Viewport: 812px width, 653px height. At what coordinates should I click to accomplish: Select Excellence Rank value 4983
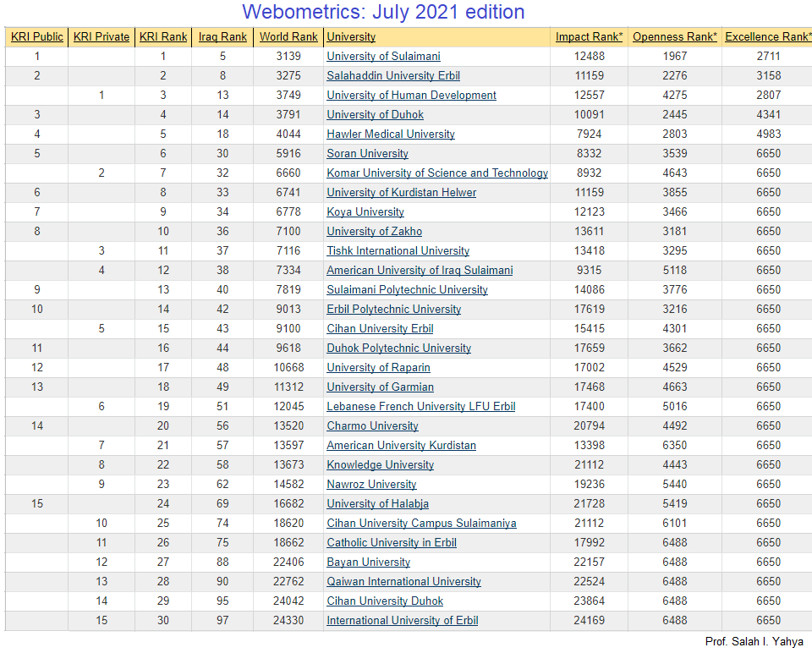769,134
